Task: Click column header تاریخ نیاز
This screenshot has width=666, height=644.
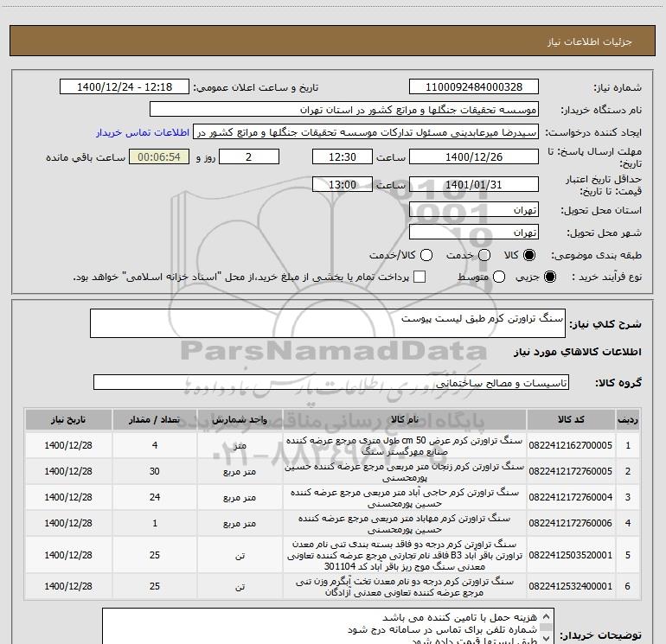Action: (68, 420)
